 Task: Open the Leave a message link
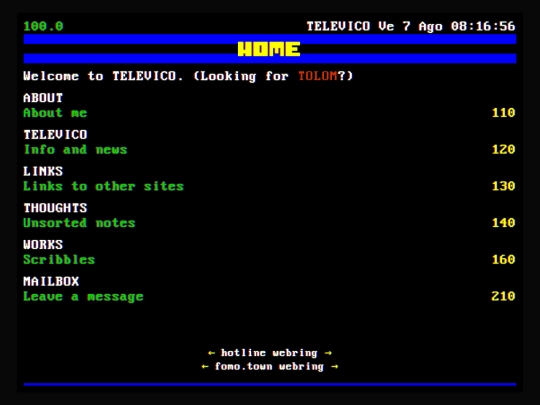coord(83,297)
